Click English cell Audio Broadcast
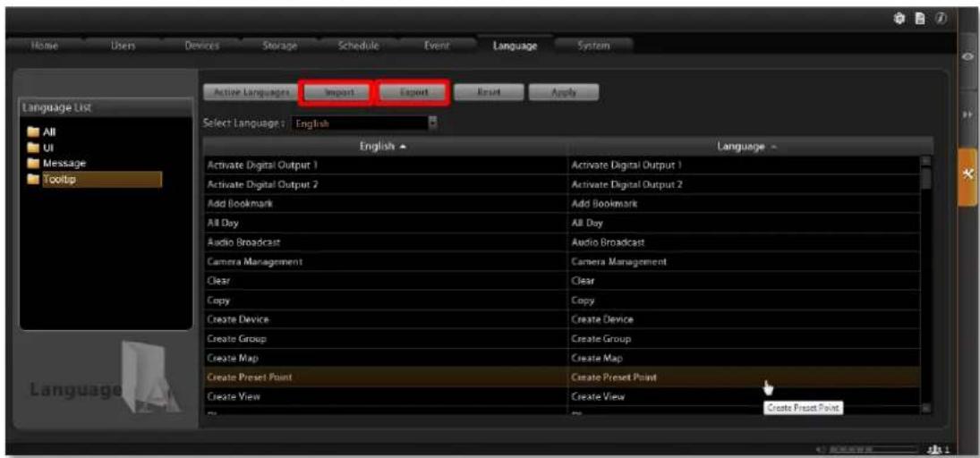 pos(385,242)
